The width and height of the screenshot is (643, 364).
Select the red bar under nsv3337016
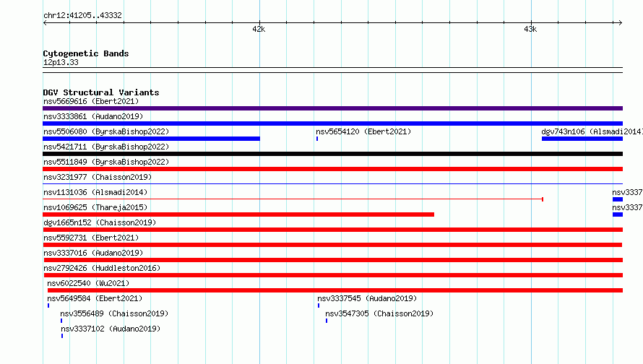tap(333, 260)
